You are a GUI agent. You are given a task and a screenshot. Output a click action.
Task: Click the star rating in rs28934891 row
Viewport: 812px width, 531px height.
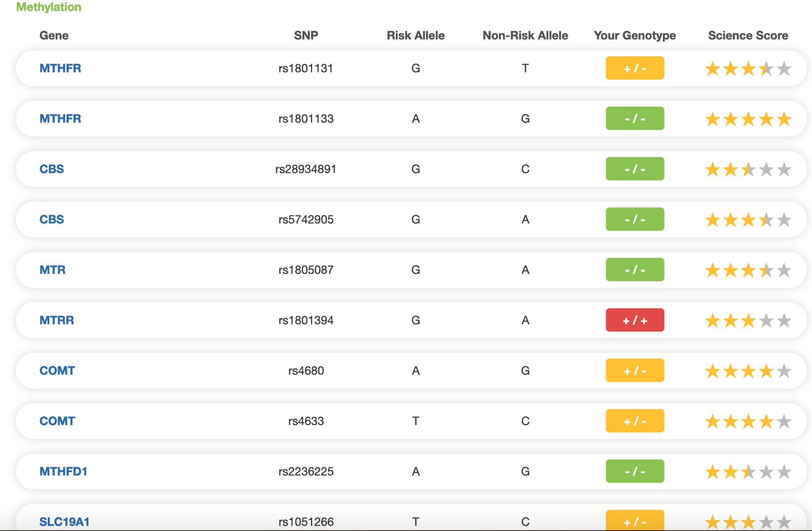click(748, 169)
